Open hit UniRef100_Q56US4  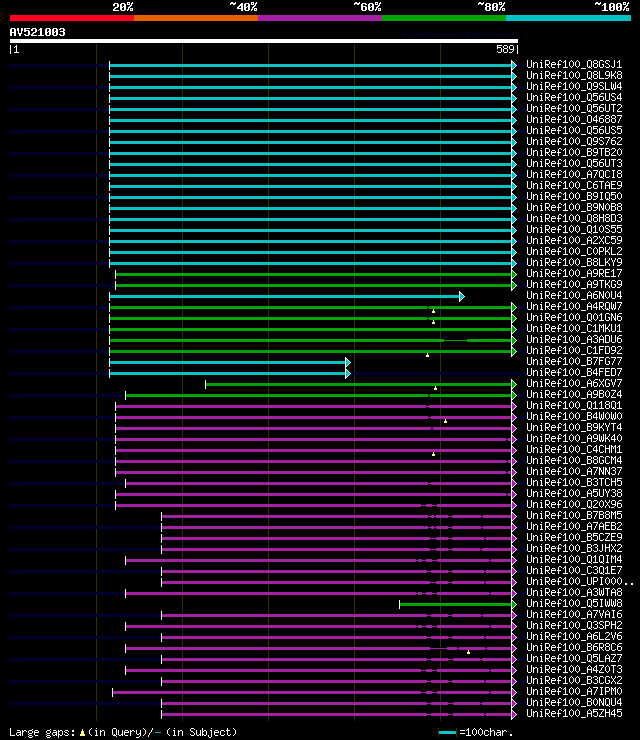tap(574, 97)
